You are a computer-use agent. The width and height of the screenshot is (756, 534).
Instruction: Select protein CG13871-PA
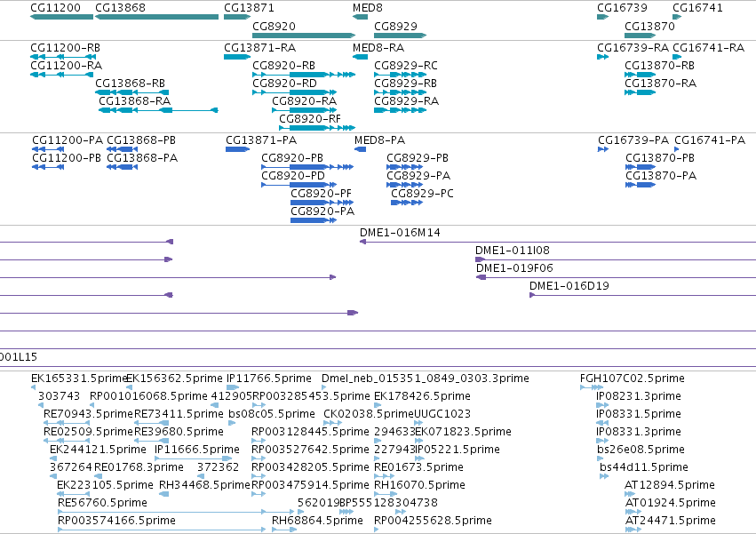(x=261, y=140)
